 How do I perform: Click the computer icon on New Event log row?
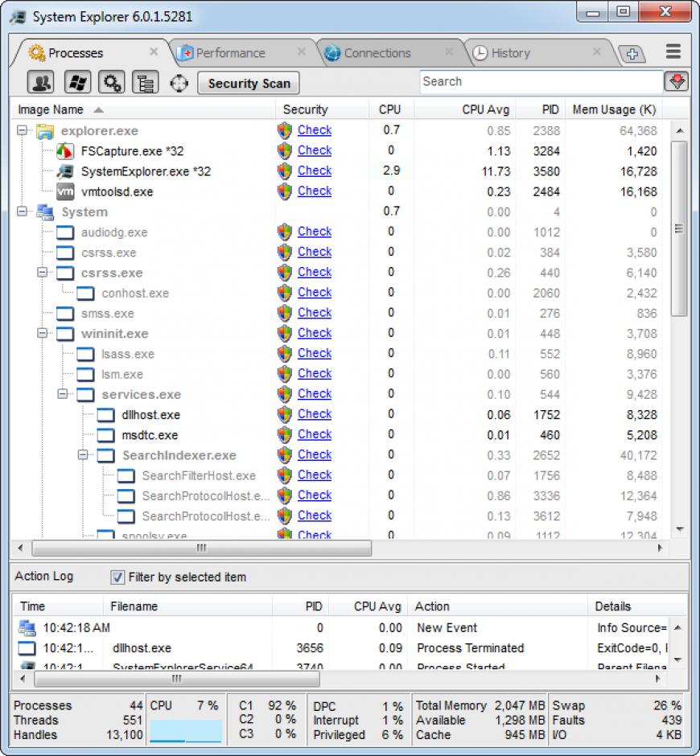click(x=27, y=628)
